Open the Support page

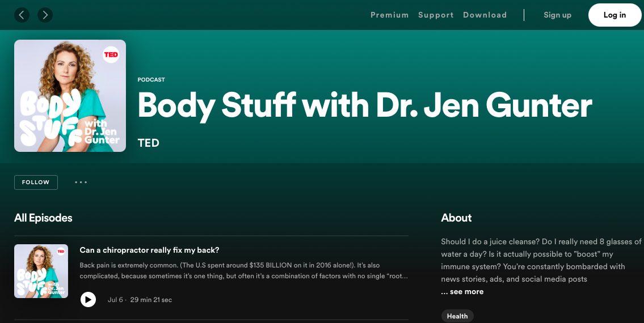pos(436,15)
